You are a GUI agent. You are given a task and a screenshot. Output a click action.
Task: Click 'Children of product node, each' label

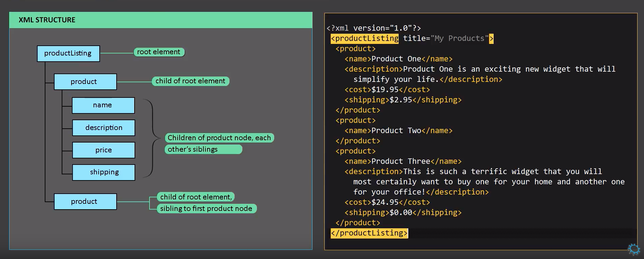pos(219,138)
